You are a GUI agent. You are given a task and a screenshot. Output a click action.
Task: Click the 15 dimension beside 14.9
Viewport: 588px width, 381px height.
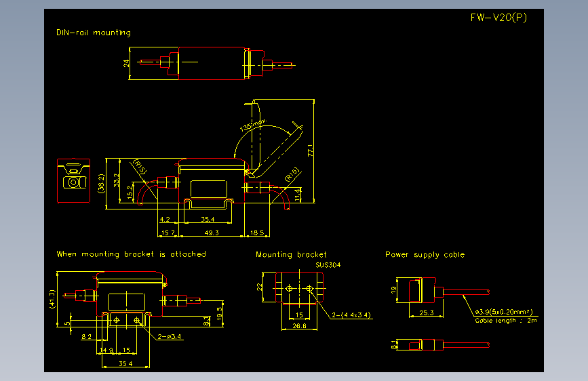coord(126,350)
